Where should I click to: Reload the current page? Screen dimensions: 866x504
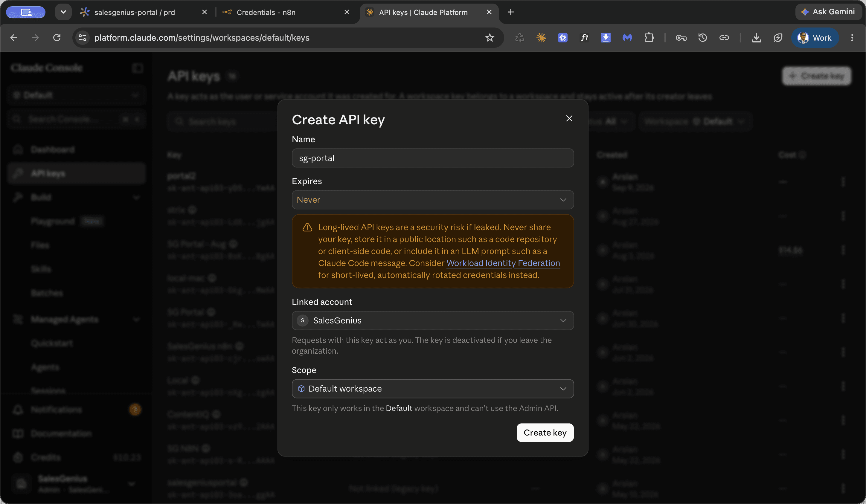(x=57, y=38)
